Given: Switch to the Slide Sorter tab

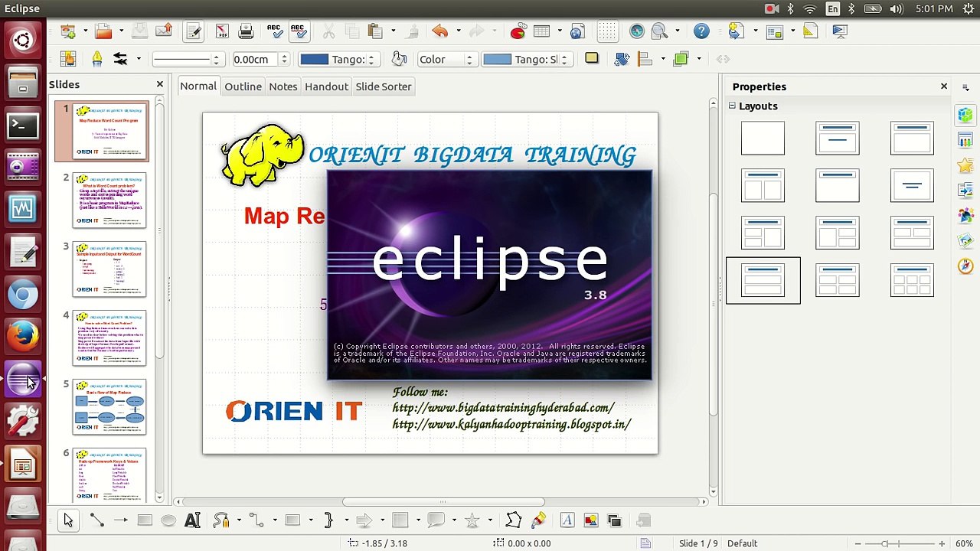Looking at the screenshot, I should tap(384, 86).
